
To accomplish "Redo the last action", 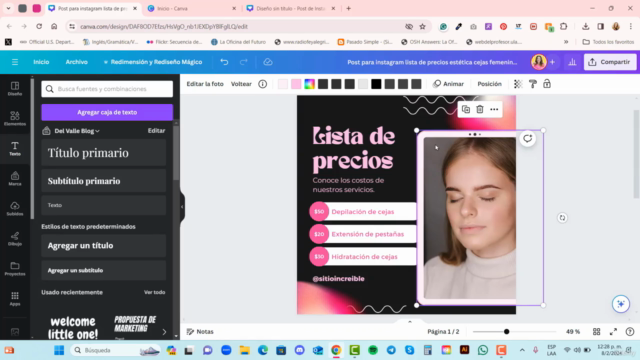I will (244, 62).
